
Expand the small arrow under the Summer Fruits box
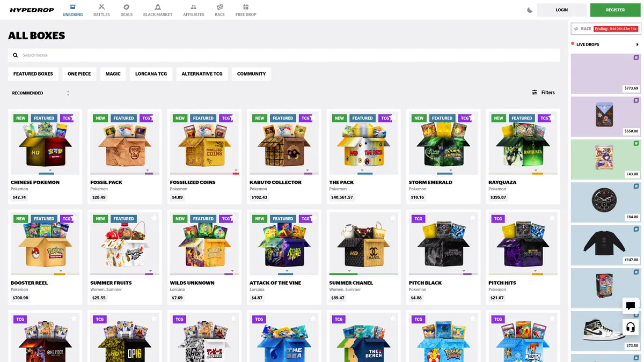coord(150,270)
